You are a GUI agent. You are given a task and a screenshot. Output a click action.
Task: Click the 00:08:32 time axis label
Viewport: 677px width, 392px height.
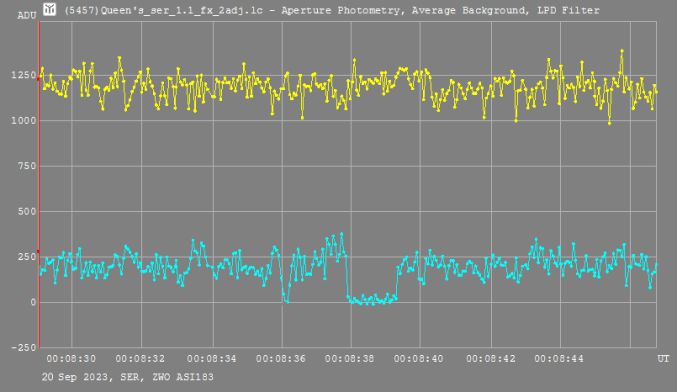(140, 359)
